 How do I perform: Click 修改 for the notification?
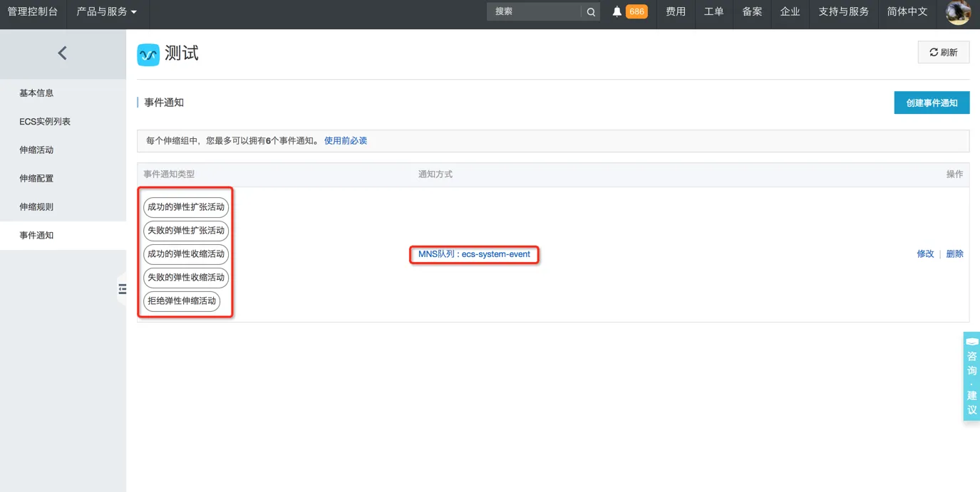[x=925, y=254]
